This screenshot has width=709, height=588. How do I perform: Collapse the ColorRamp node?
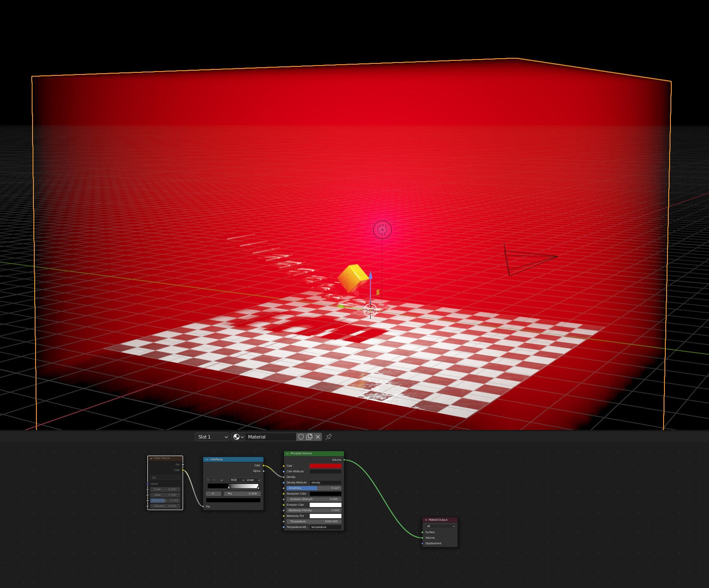(207, 460)
